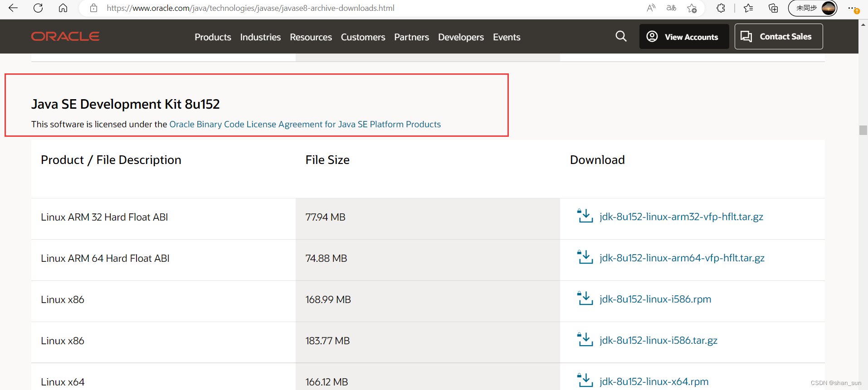Select the 'Linux ARM 32 Hard Float ABI' text
This screenshot has width=868, height=390.
104,217
